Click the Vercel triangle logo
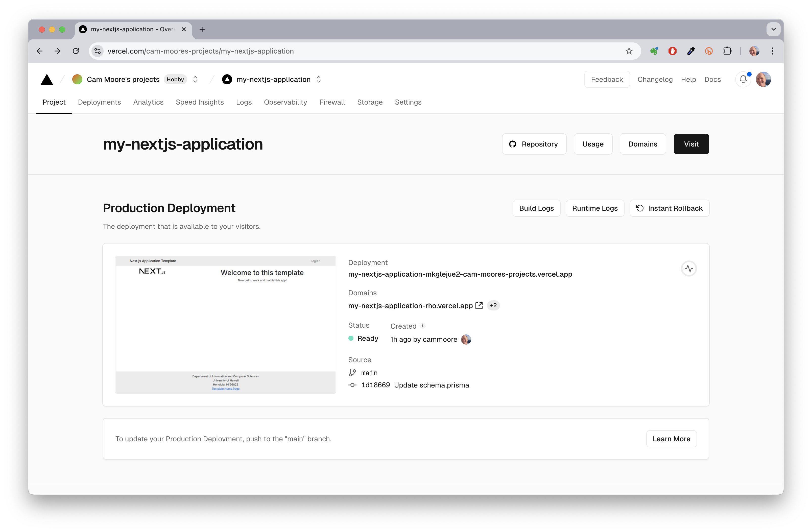Viewport: 812px width, 532px height. pos(47,80)
